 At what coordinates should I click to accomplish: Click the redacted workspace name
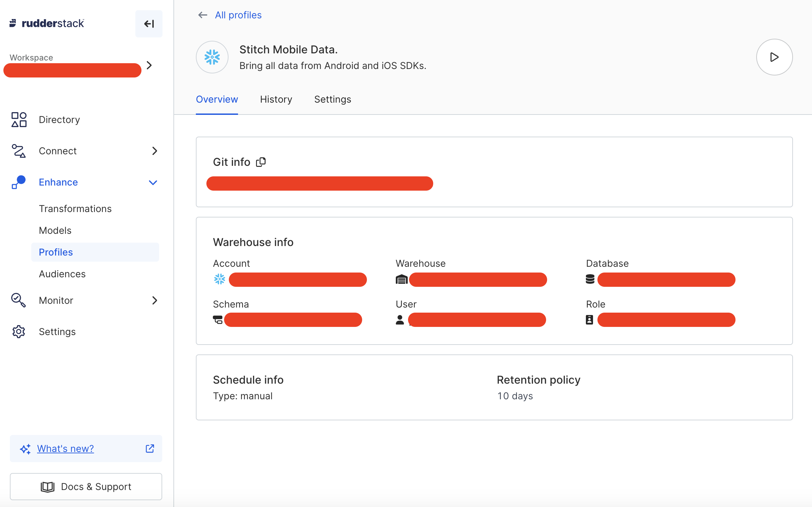pyautogui.click(x=72, y=70)
